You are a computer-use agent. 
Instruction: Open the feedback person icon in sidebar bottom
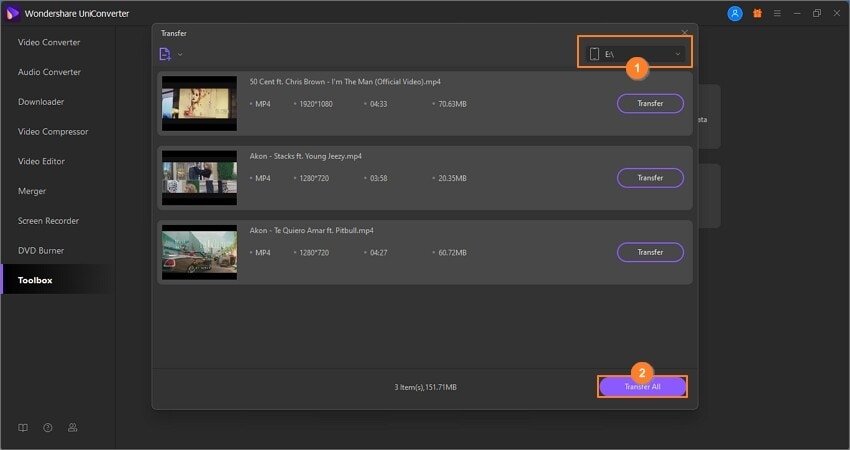coord(72,428)
